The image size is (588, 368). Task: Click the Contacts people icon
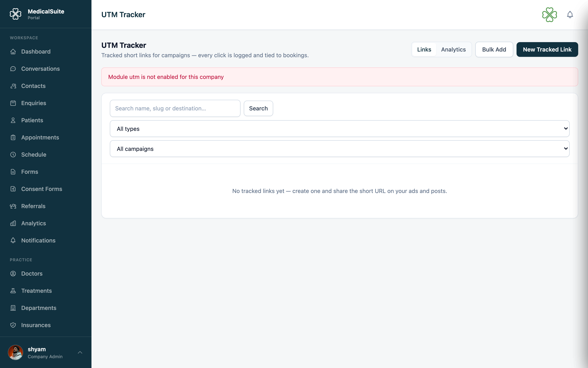(13, 86)
